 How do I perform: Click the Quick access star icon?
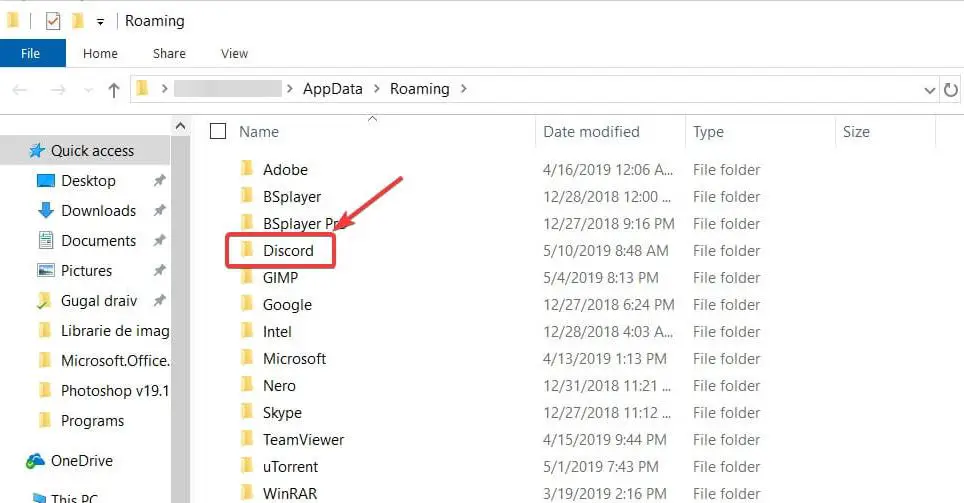pyautogui.click(x=37, y=151)
